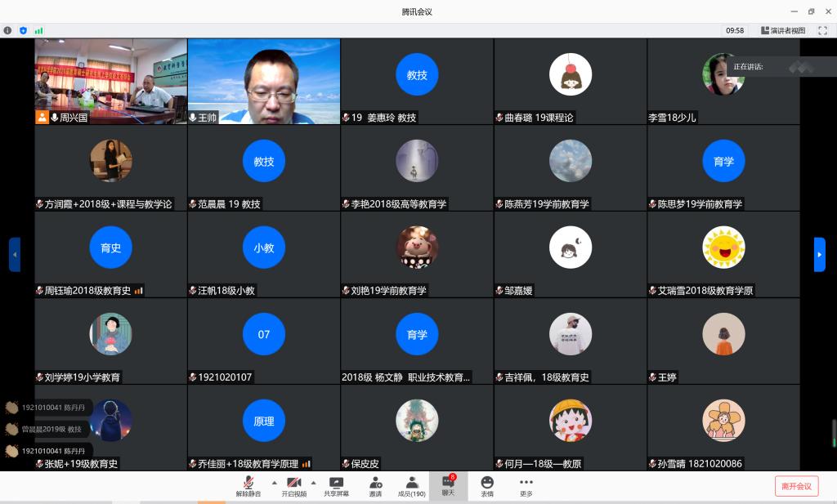Viewport: 837px width, 504px height.
Task: Check the green network signal indicator
Action: pos(38,30)
